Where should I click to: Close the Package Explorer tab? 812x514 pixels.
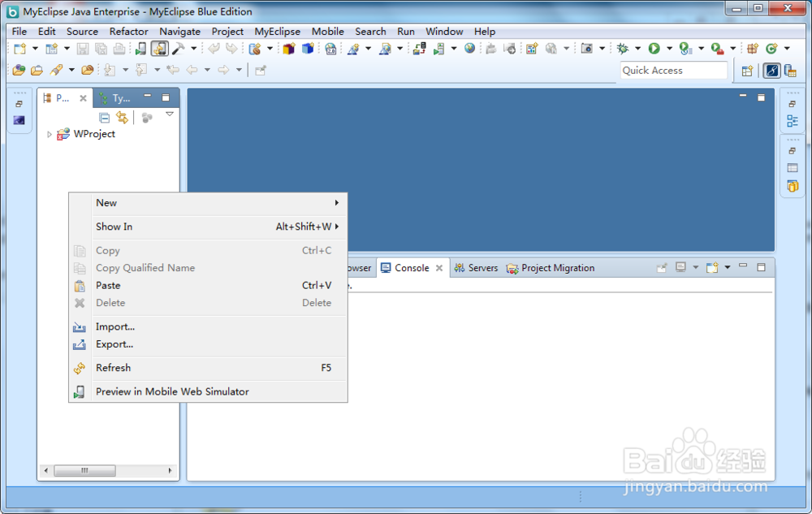(83, 97)
